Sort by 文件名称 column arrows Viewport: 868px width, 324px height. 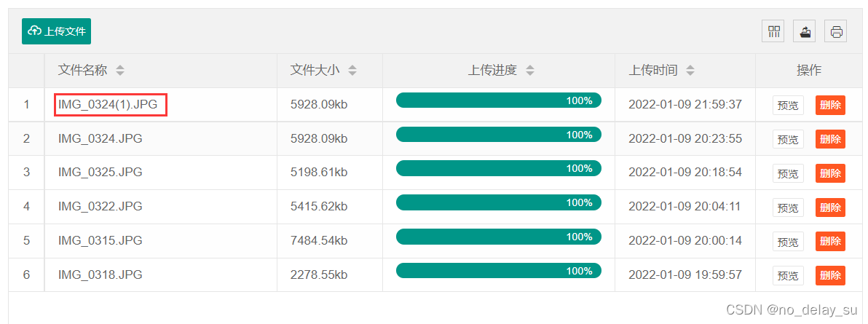(120, 71)
